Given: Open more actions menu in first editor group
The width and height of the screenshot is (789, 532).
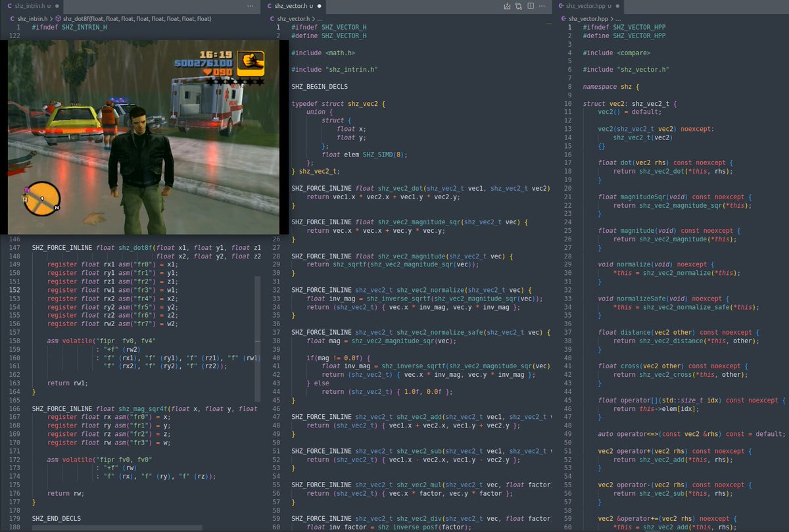Looking at the screenshot, I should 250,6.
